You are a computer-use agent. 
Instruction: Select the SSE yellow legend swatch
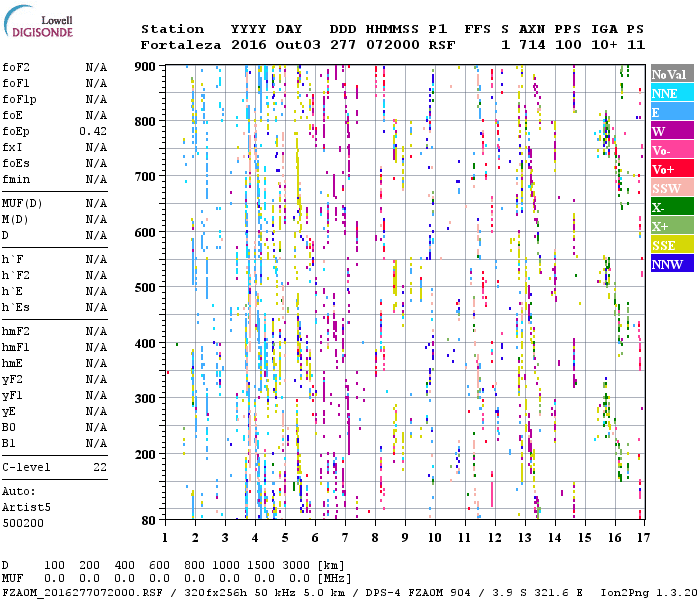672,245
